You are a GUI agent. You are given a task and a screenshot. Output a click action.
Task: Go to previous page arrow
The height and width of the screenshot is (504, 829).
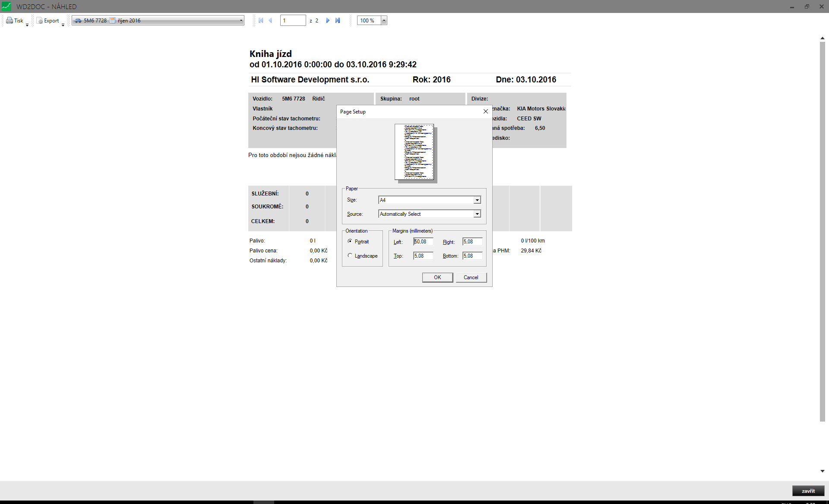coord(271,20)
